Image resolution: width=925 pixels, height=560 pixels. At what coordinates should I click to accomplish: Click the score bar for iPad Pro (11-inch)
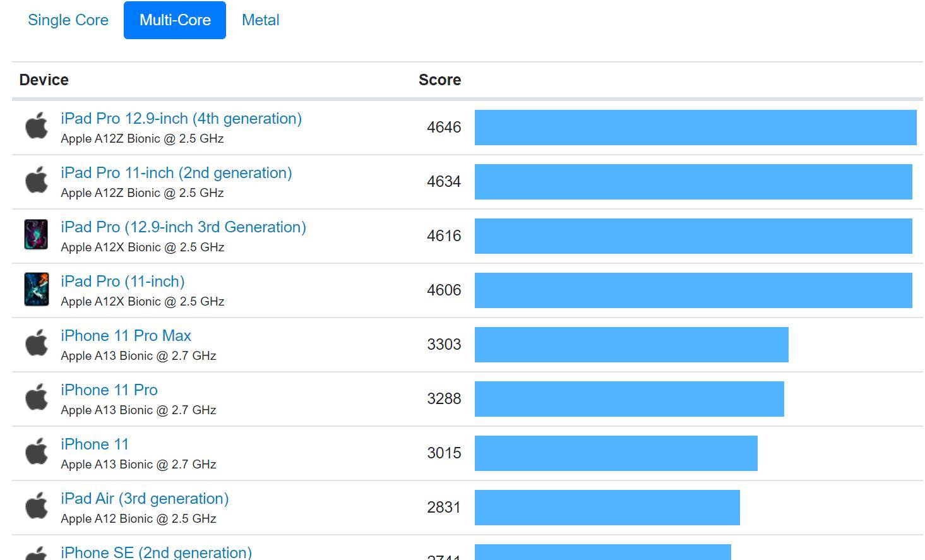click(x=693, y=290)
